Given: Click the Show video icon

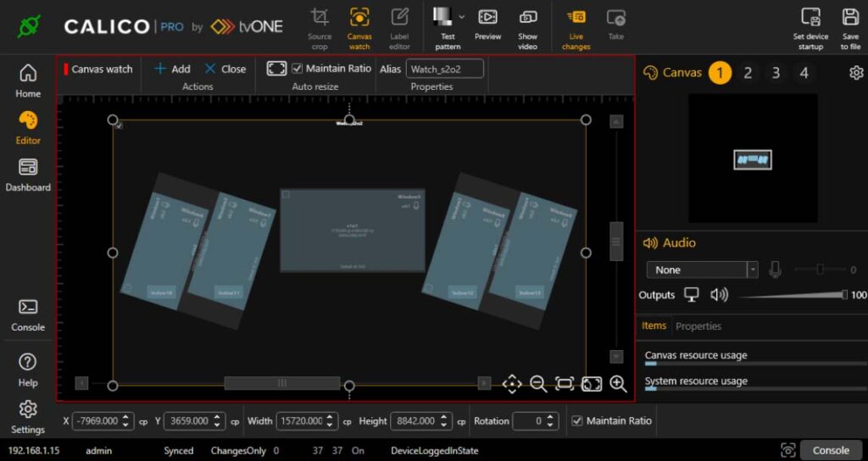Looking at the screenshot, I should tap(527, 18).
